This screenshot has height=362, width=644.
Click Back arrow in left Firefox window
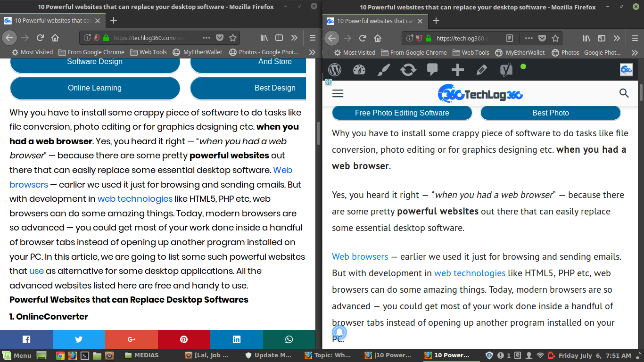[9, 38]
